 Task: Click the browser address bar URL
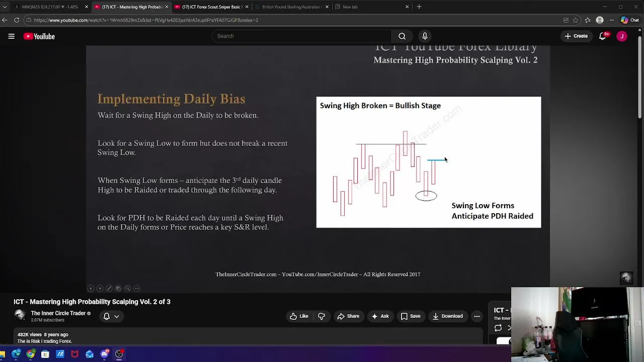tap(146, 20)
